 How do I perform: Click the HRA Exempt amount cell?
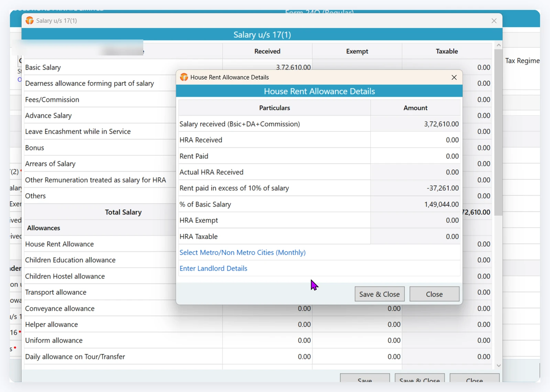pyautogui.click(x=415, y=220)
